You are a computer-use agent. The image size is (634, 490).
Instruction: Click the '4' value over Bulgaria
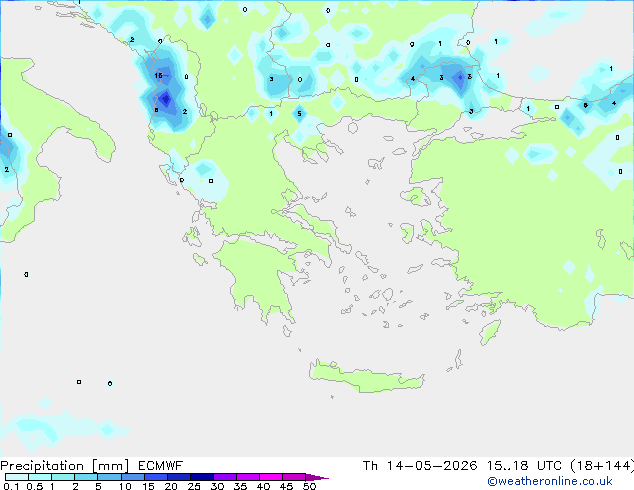(x=412, y=78)
